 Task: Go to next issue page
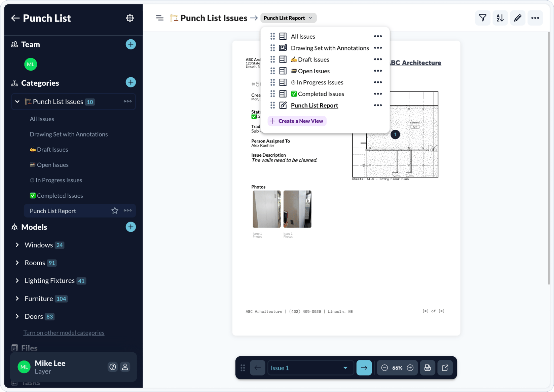[364, 368]
